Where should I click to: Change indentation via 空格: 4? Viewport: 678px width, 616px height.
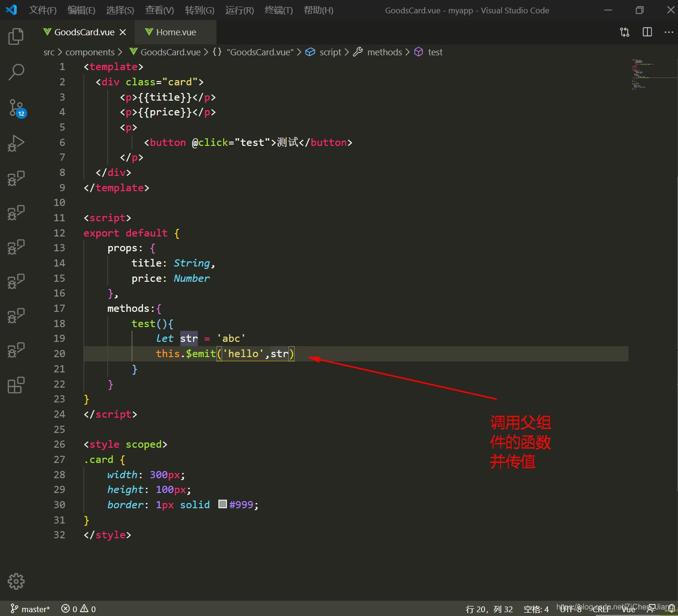click(536, 609)
